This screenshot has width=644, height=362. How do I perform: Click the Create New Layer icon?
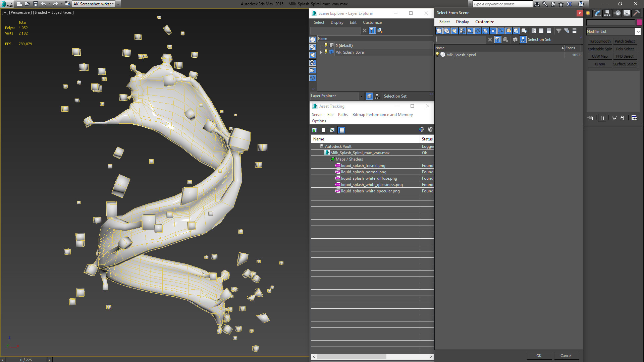[x=380, y=31]
